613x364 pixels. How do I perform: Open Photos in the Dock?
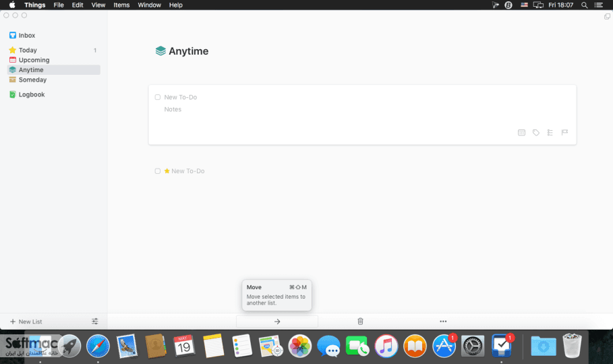[300, 346]
